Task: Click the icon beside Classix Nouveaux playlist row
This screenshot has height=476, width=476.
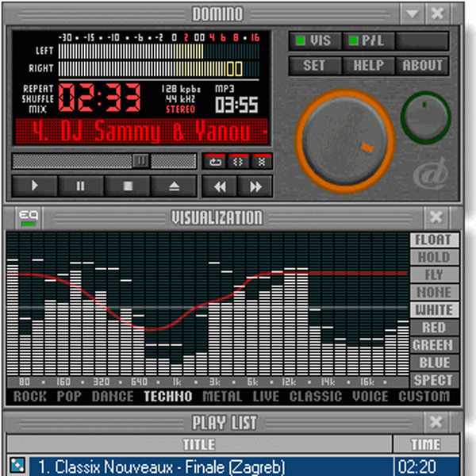Action: [x=17, y=466]
